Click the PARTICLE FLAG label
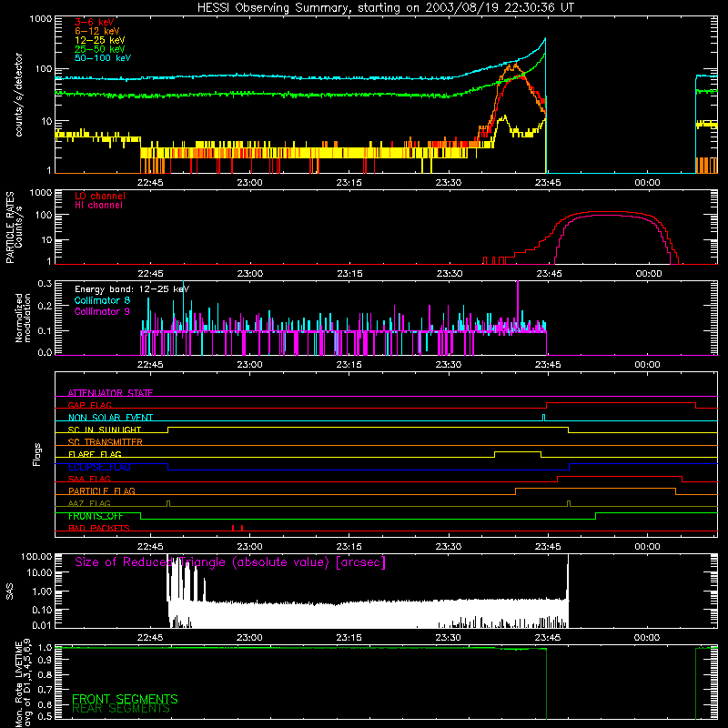The height and width of the screenshot is (728, 728). [102, 490]
